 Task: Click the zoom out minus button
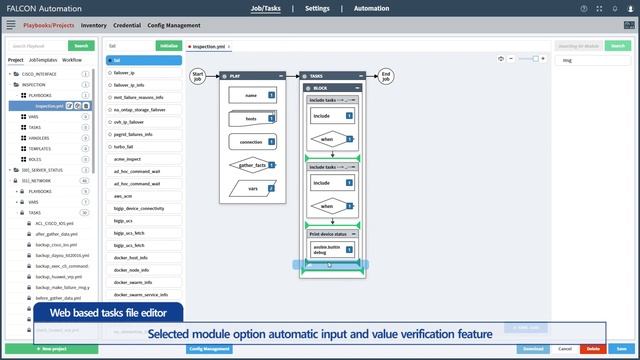(x=511, y=59)
